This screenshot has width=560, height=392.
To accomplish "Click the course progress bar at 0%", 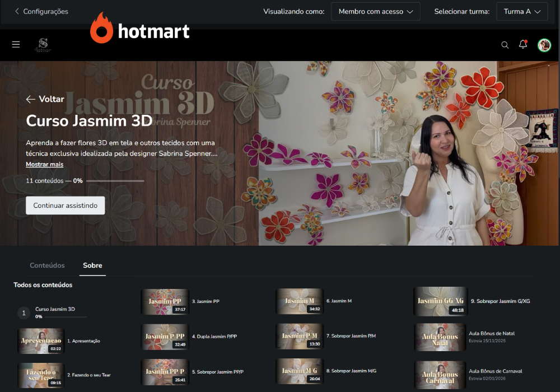I will click(x=115, y=181).
